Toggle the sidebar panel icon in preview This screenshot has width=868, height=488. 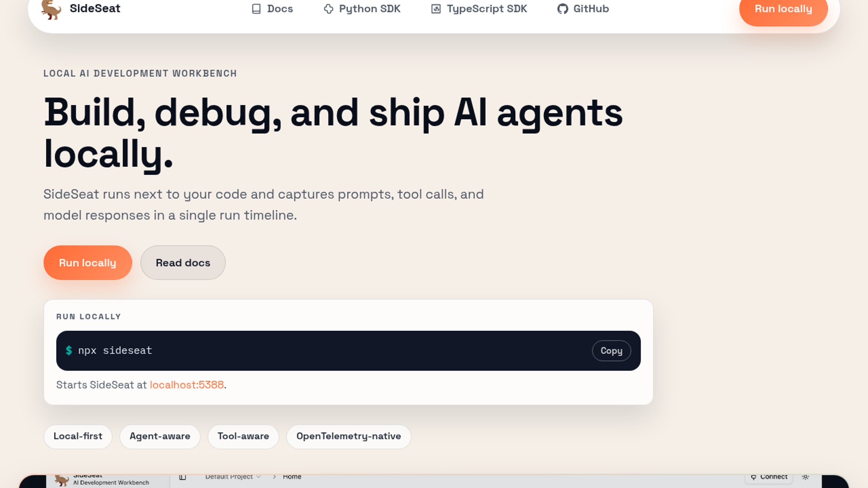183,477
